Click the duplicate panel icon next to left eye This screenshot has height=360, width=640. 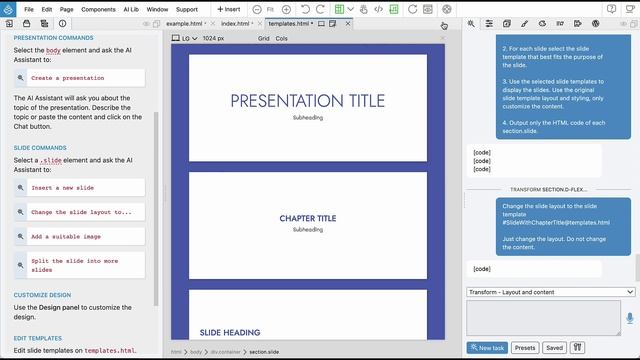tap(156, 24)
